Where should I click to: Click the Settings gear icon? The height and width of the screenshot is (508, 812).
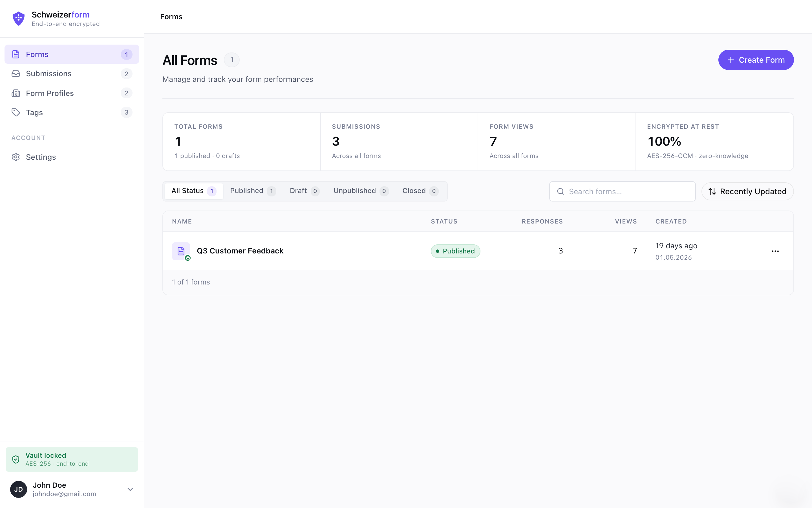(x=16, y=157)
